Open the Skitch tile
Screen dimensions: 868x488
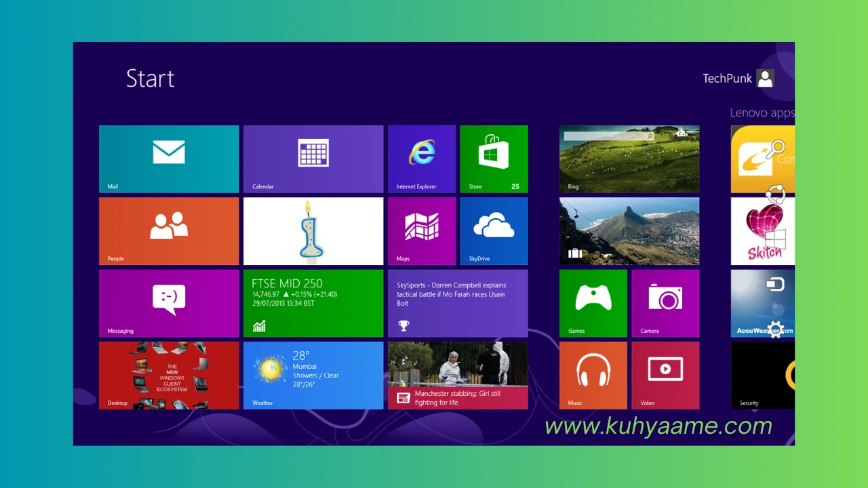pyautogui.click(x=763, y=231)
